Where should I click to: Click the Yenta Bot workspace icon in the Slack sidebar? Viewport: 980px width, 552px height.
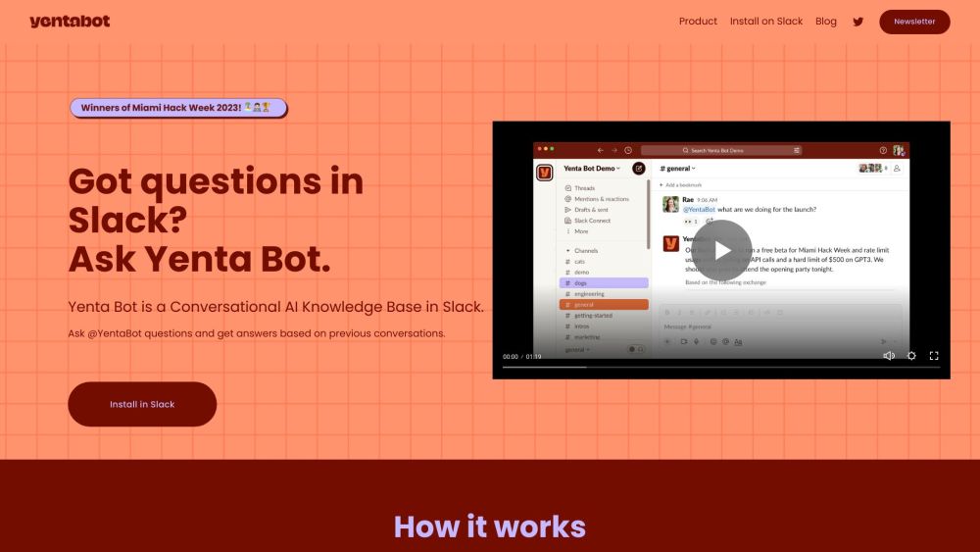[x=545, y=173]
